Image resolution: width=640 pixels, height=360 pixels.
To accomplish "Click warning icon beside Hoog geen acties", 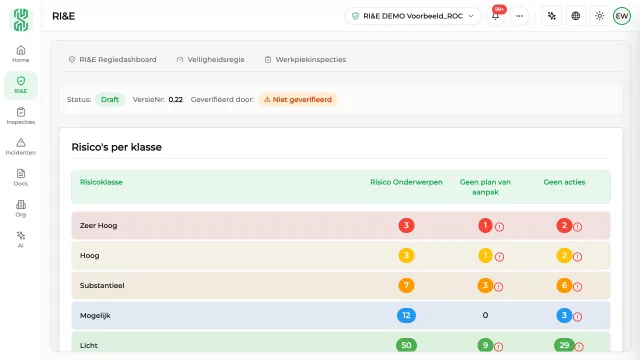I will point(577,257).
